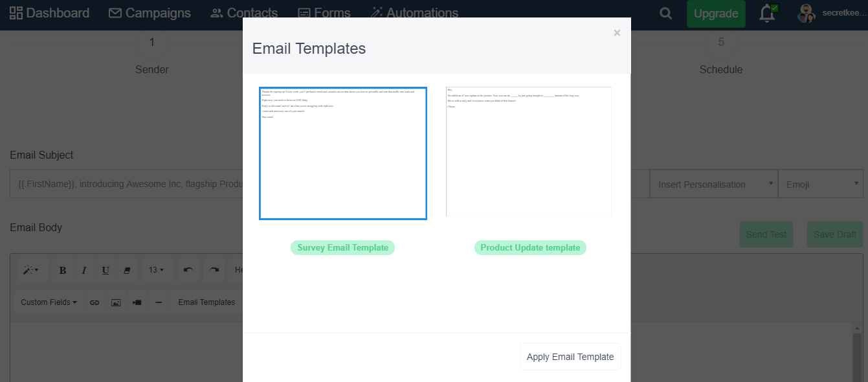Click the Product Update template label
Image resolution: width=868 pixels, height=382 pixels.
click(530, 247)
